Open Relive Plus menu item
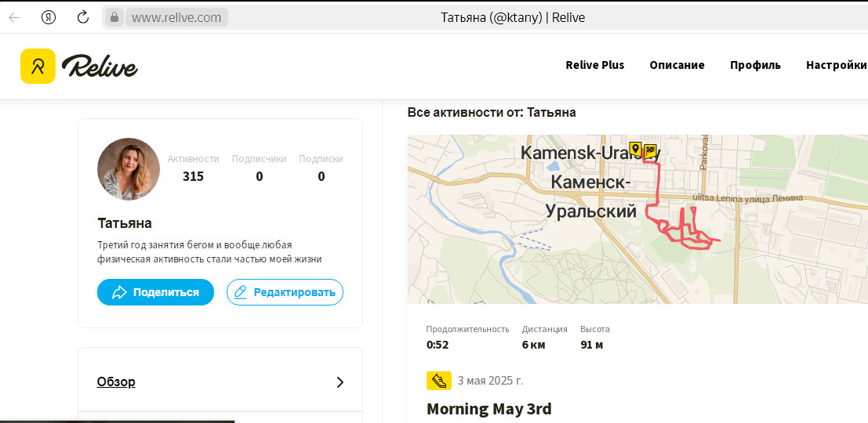 594,65
